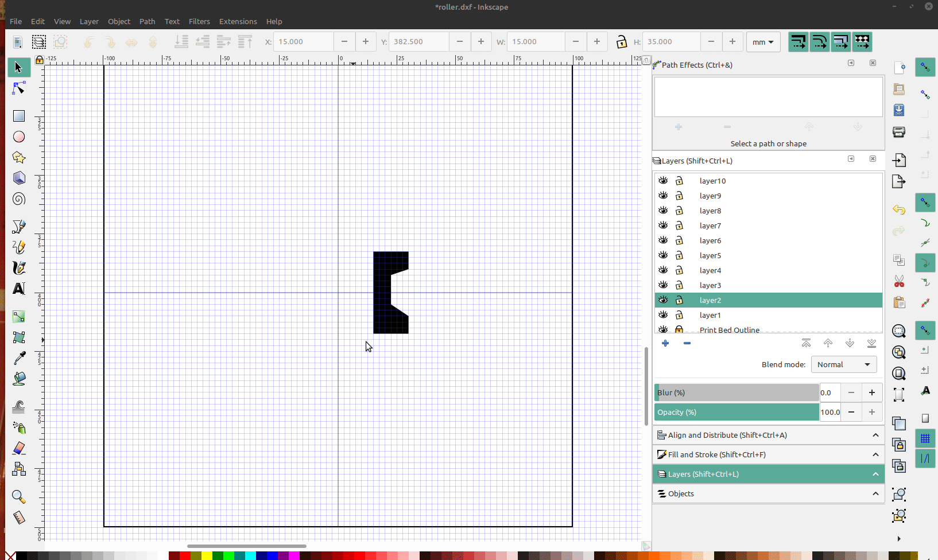938x560 pixels.
Task: Open the Zoom tool
Action: 18,496
